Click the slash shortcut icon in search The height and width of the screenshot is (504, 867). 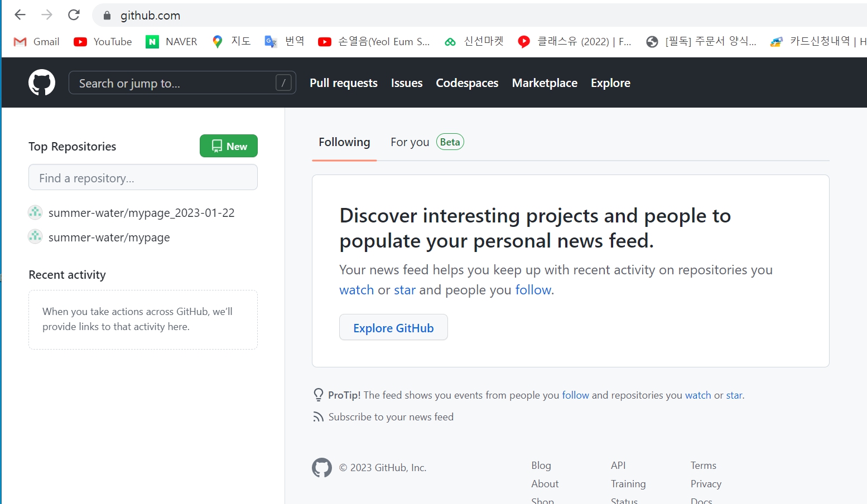(x=283, y=83)
